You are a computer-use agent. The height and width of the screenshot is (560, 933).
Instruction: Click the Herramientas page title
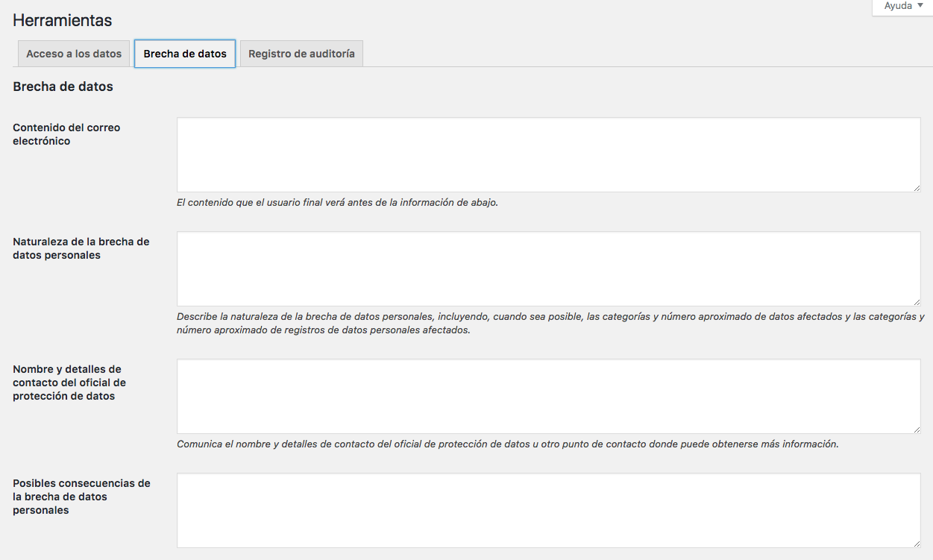[x=63, y=21]
